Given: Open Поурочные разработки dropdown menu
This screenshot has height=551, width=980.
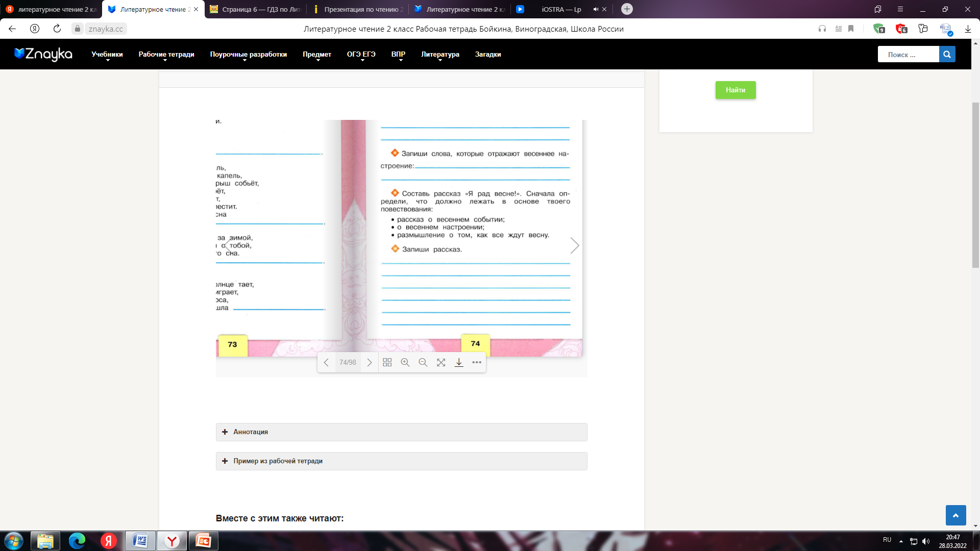Looking at the screenshot, I should coord(249,54).
